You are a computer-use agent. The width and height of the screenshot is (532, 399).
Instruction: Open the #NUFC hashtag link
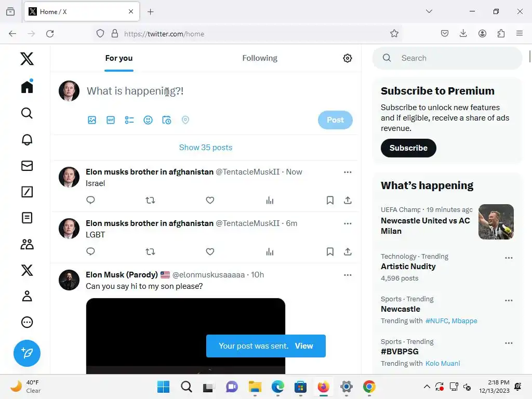[437, 321]
